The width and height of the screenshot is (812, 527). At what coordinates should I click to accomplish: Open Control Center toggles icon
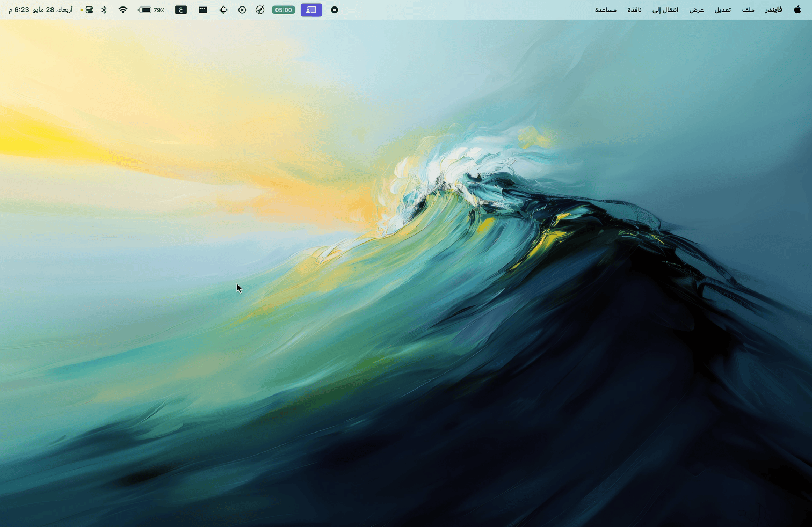[x=89, y=10]
